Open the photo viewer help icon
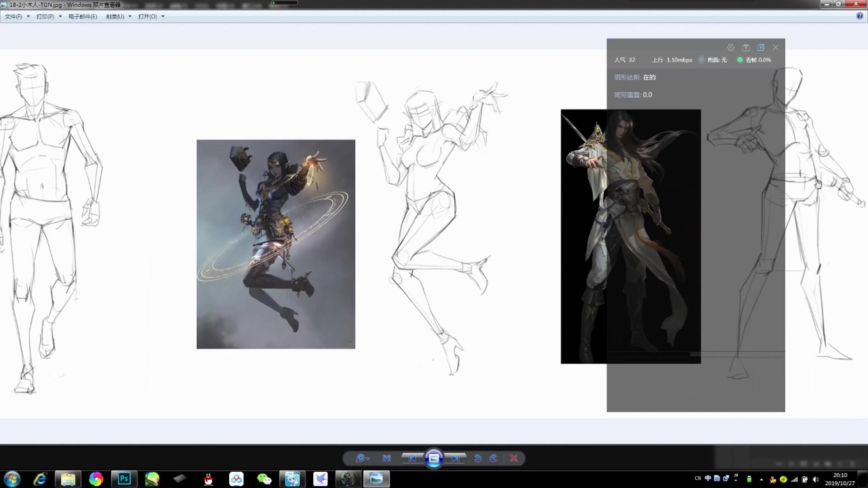 pyautogui.click(x=859, y=16)
